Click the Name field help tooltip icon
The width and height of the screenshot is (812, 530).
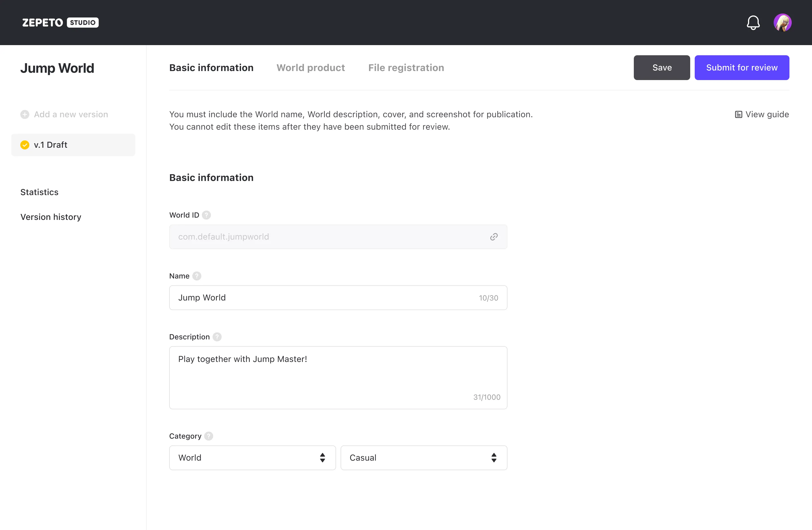pos(197,276)
